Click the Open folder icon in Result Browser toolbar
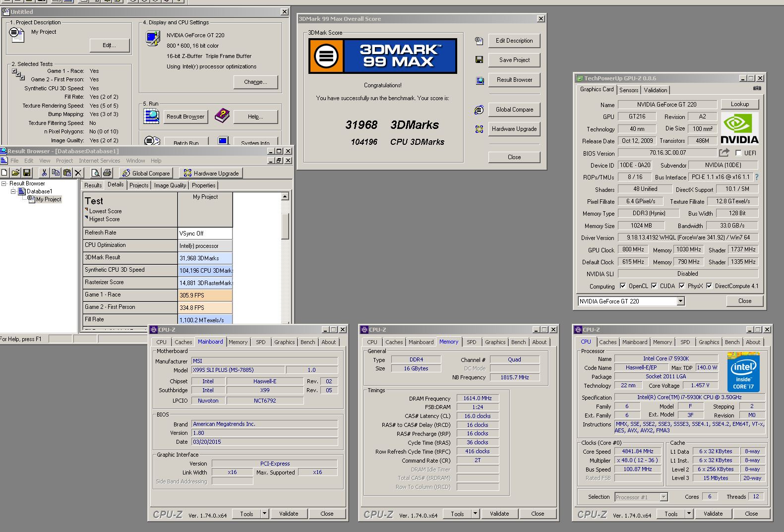The width and height of the screenshot is (784, 532). [x=16, y=173]
